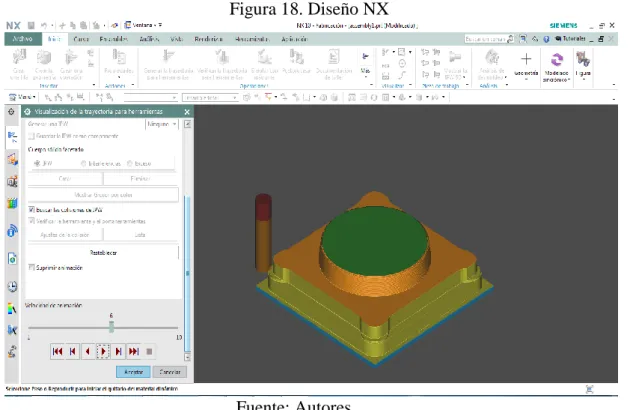Select the IPW radio button

pos(37,163)
